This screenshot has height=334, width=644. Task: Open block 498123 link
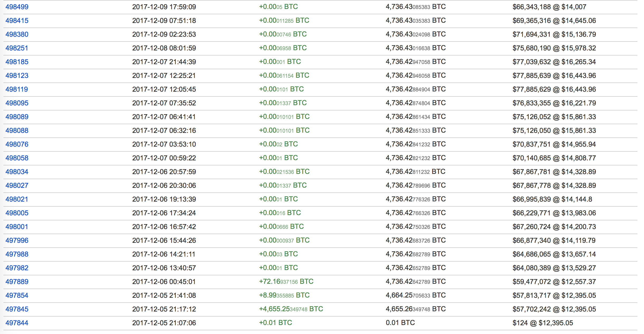point(17,76)
